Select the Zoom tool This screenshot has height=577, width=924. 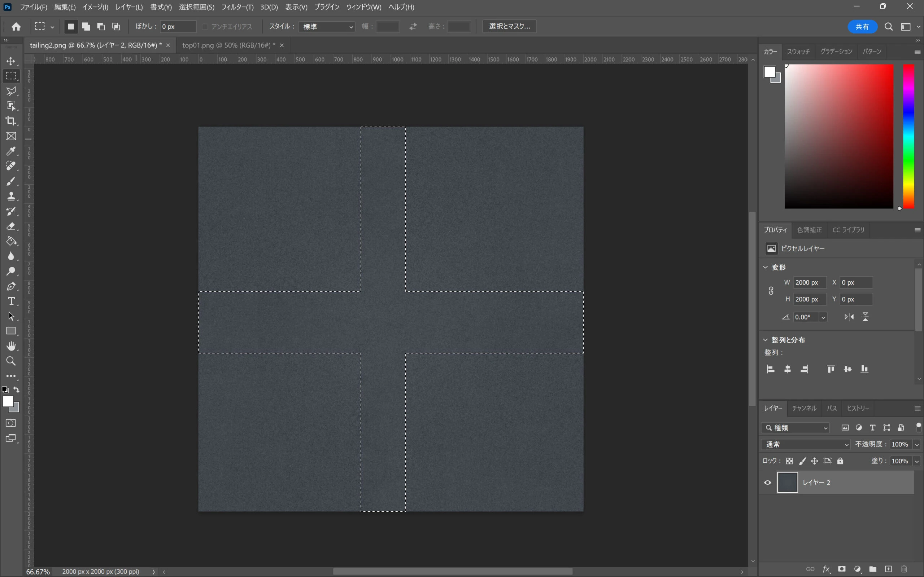[x=11, y=361]
